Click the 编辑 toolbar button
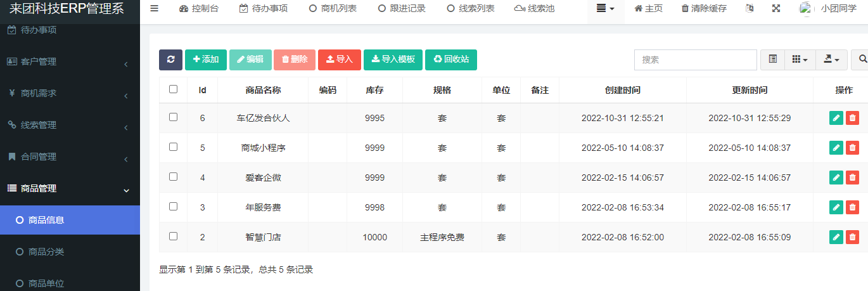The image size is (868, 291). [250, 60]
